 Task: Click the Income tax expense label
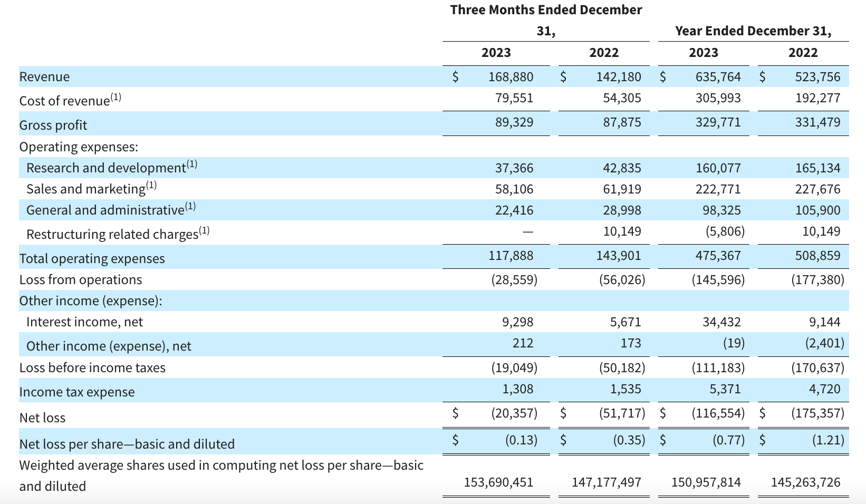(x=77, y=392)
